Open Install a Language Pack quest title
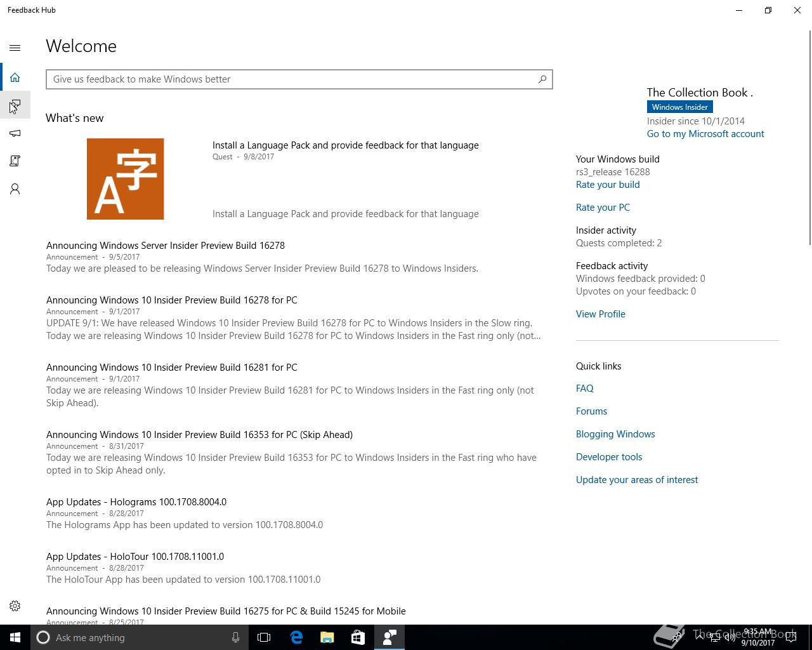The image size is (812, 650). click(x=346, y=145)
